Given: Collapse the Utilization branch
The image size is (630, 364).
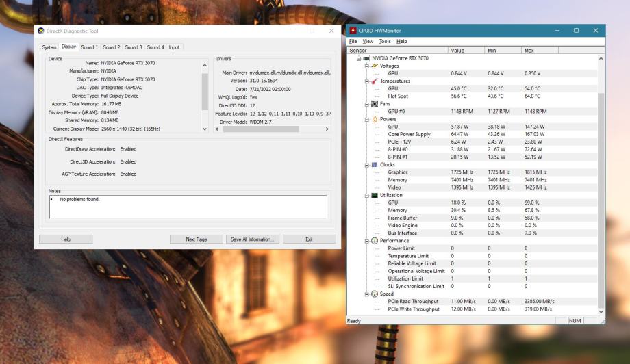Looking at the screenshot, I should click(x=367, y=196).
